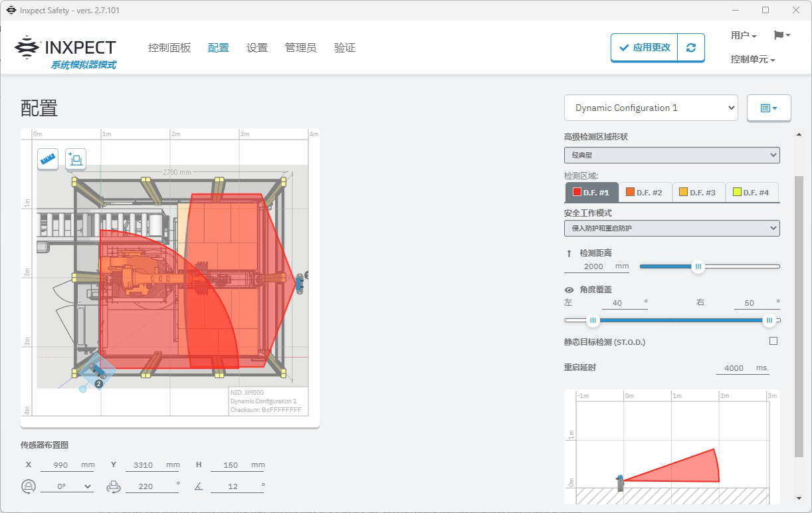Viewport: 812px width, 513px height.
Task: Click the 传感器布置图 heading
Action: pyautogui.click(x=44, y=445)
